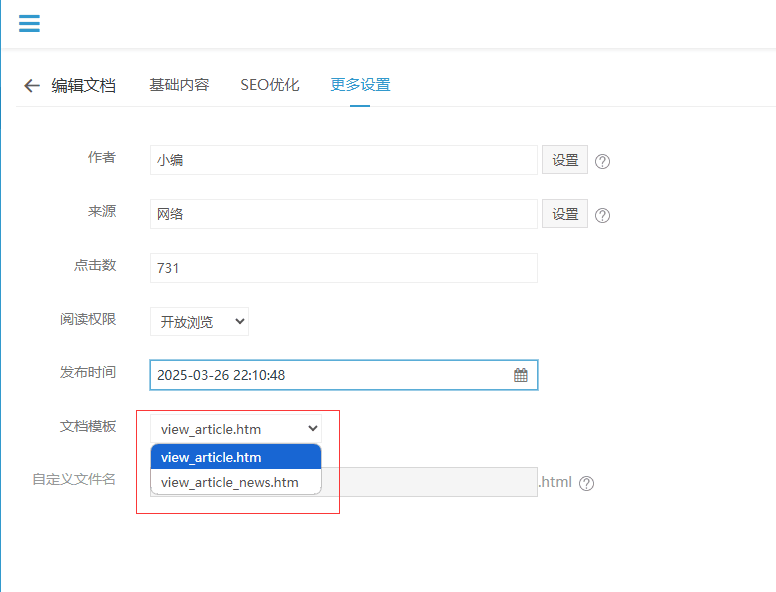The height and width of the screenshot is (592, 776).
Task: Click 设置 button next to author field
Action: (565, 159)
